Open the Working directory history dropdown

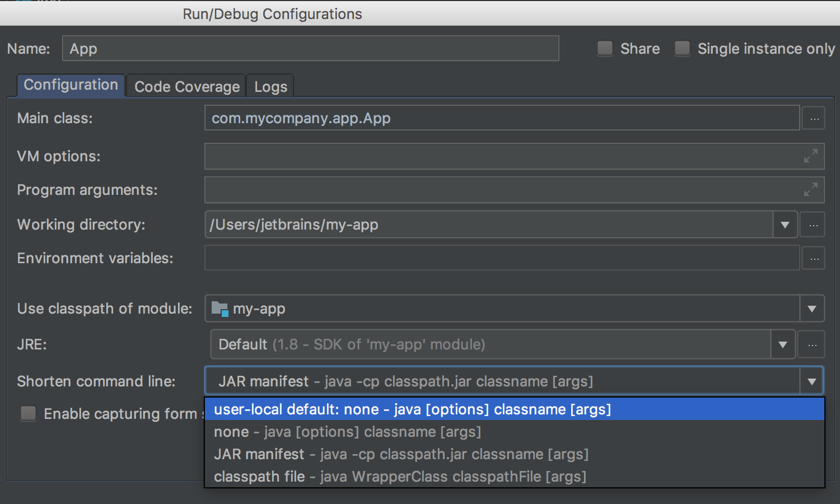pyautogui.click(x=785, y=225)
